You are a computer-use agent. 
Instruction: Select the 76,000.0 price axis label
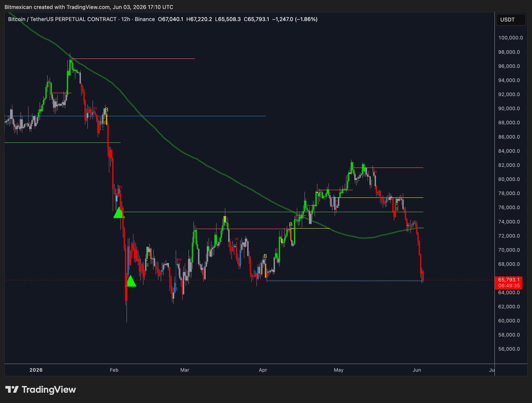(510, 208)
